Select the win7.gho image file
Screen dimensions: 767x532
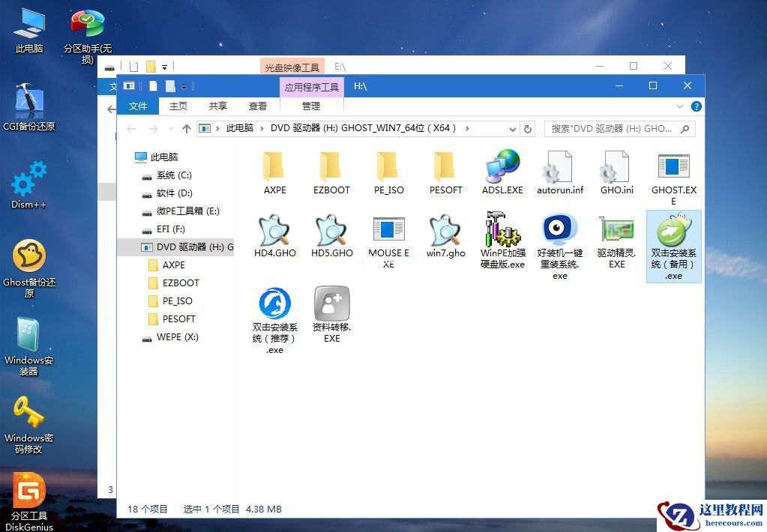[x=445, y=236]
